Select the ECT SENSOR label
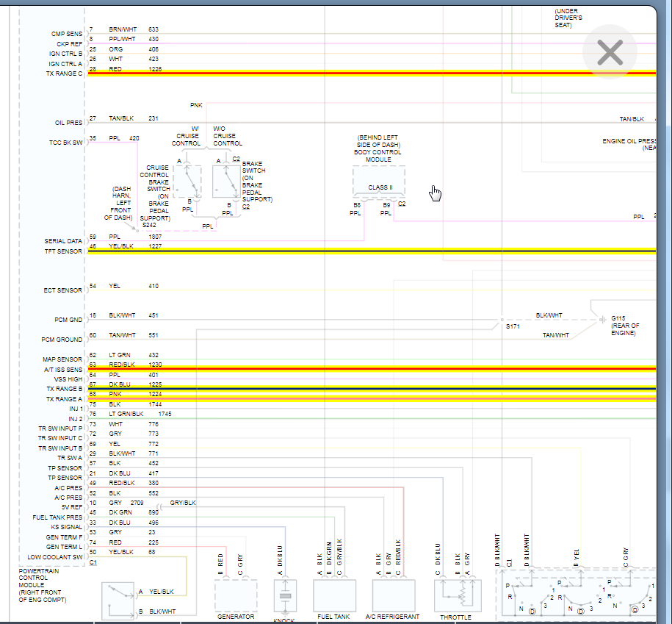This screenshot has height=624, width=672. (63, 290)
